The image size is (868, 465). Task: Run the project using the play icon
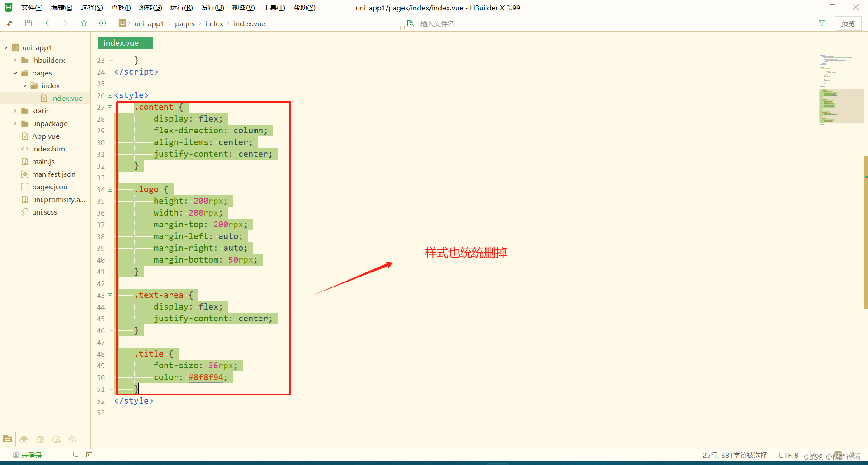click(x=103, y=23)
